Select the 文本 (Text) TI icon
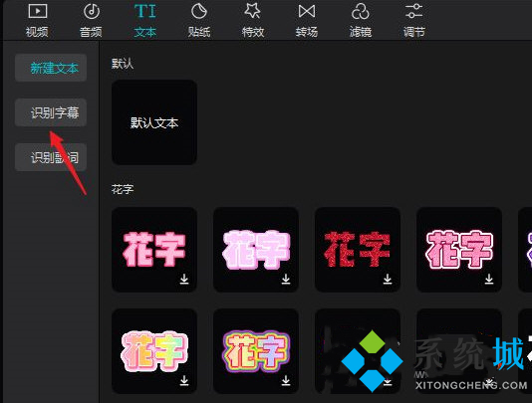Screen dimensions: 532x403 tap(144, 12)
